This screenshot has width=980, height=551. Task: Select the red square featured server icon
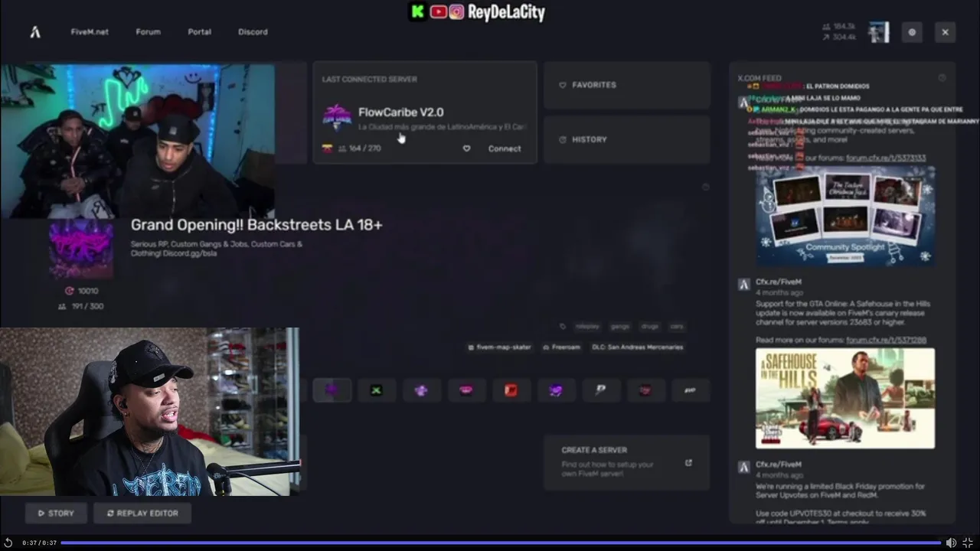[x=511, y=390]
